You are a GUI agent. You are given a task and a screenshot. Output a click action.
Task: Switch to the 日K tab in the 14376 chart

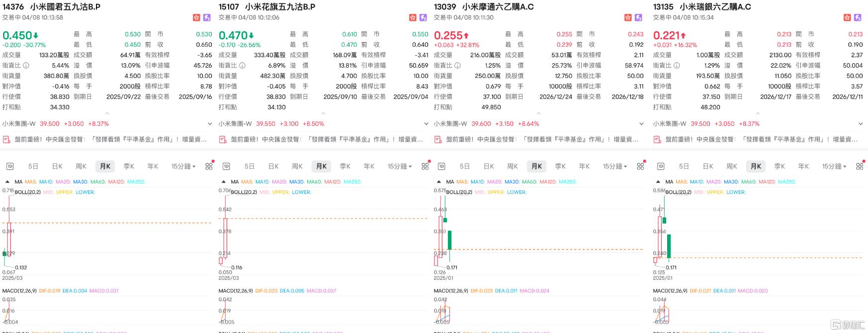57,166
